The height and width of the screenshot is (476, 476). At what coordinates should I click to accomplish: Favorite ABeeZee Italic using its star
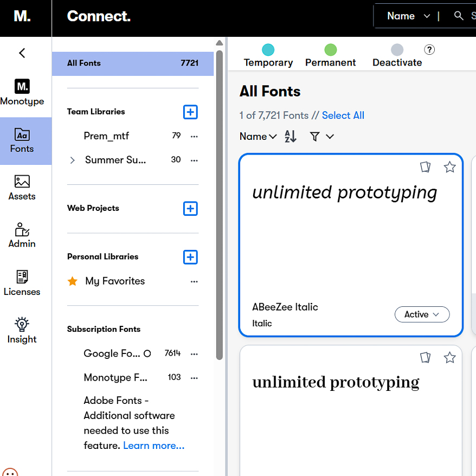click(x=449, y=167)
